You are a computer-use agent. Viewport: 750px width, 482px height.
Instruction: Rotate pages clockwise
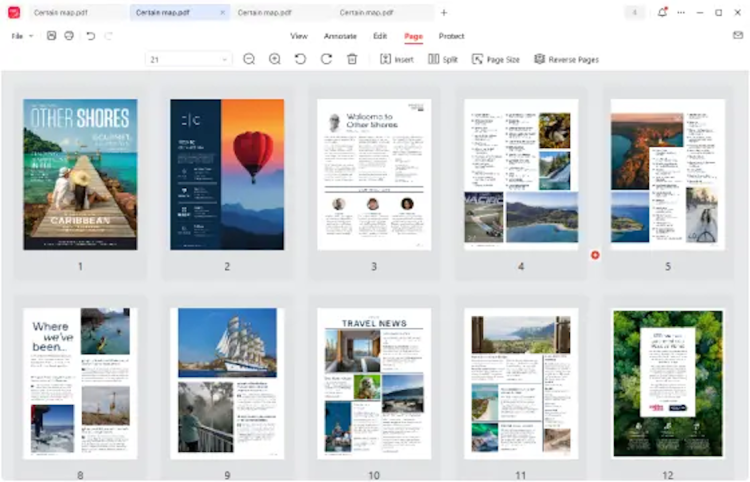pos(326,59)
